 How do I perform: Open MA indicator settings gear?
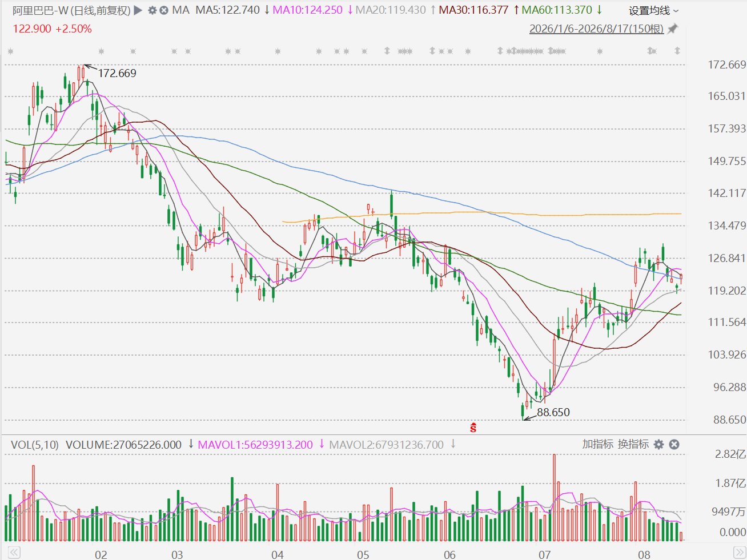point(152,10)
